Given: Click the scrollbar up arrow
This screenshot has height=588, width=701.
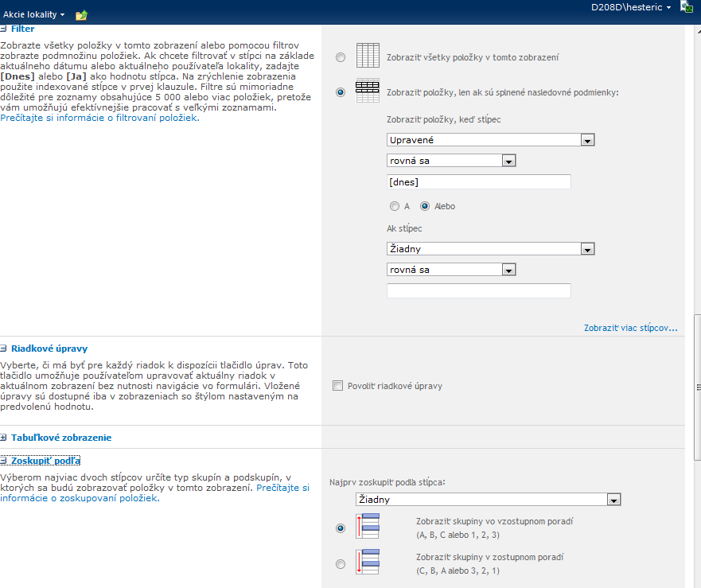Looking at the screenshot, I should tap(698, 31).
